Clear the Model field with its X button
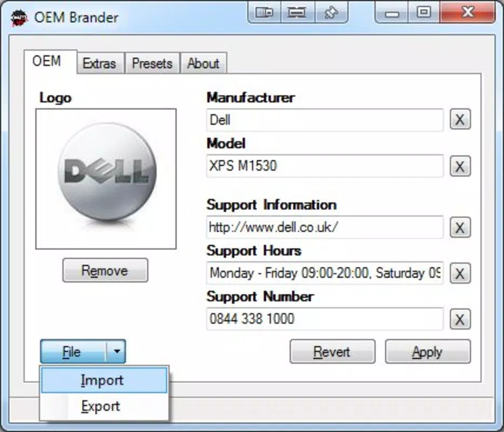 [x=460, y=166]
